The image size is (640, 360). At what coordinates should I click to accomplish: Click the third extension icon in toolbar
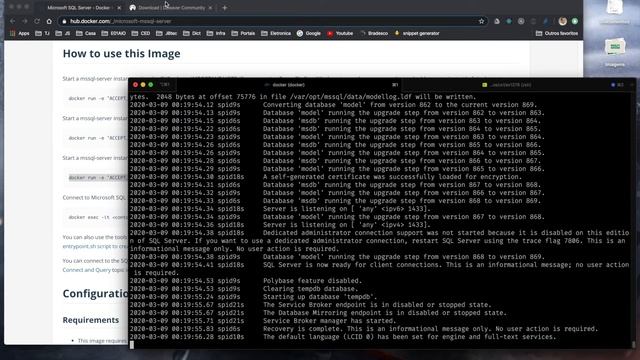521,21
